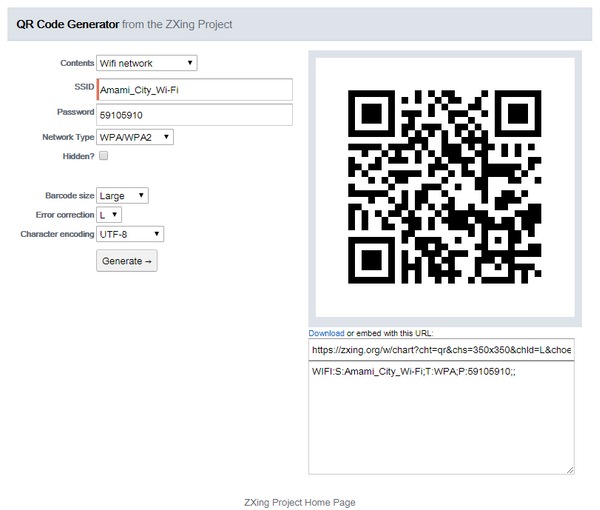Click the Network Type label
600x510 pixels.
tap(68, 137)
